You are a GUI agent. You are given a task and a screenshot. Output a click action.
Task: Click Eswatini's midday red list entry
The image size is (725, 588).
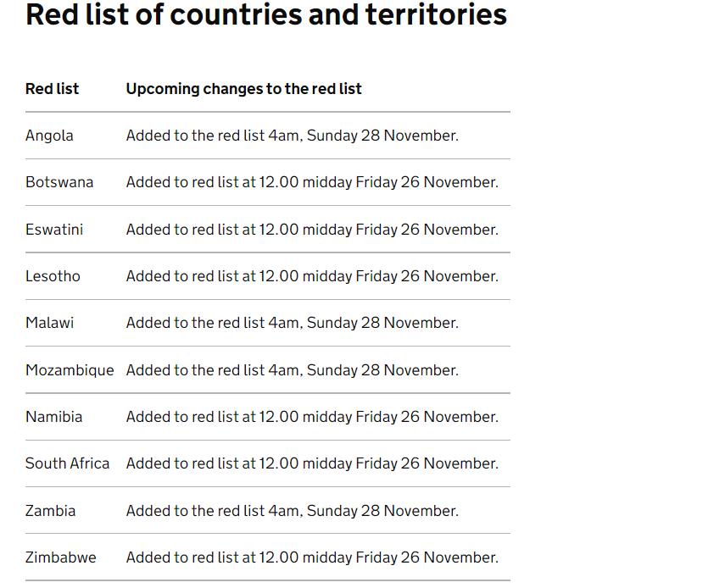312,230
